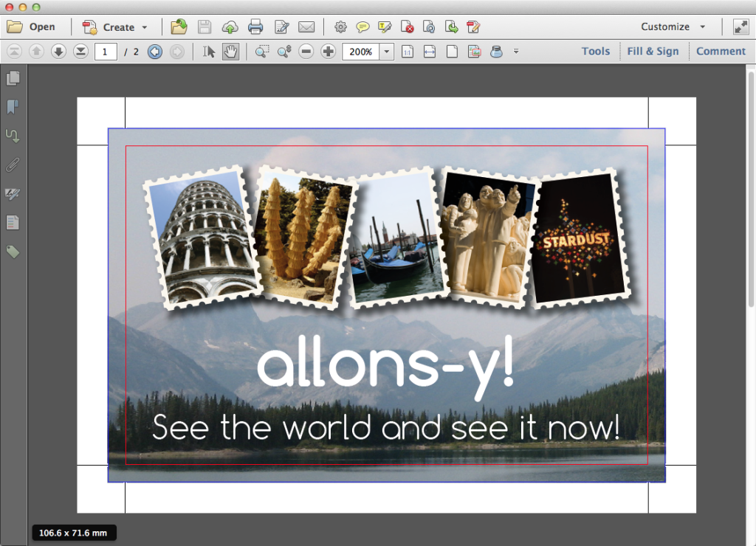Click the export page green arrow icon
Image resolution: width=756 pixels, height=546 pixels.
tap(451, 27)
